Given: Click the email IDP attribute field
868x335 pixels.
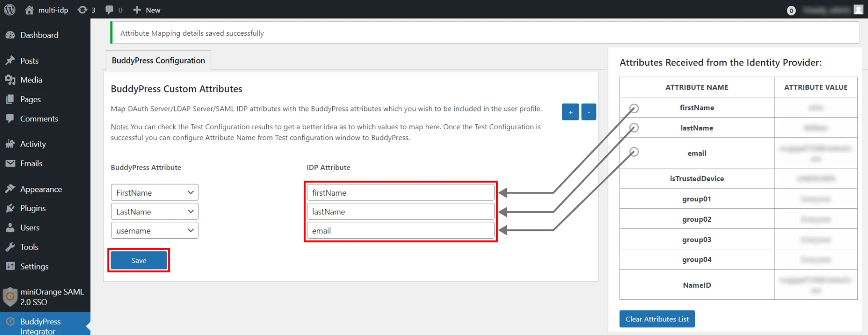Looking at the screenshot, I should 400,230.
